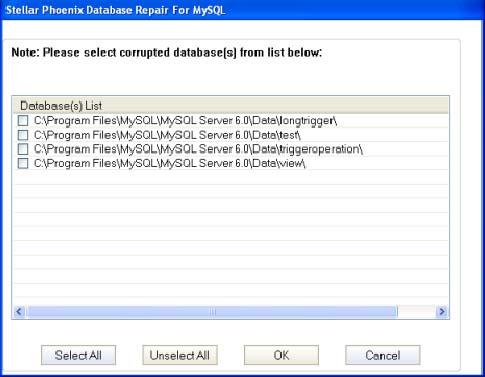Select the Data\test\ path text
The height and width of the screenshot is (377, 485).
167,135
